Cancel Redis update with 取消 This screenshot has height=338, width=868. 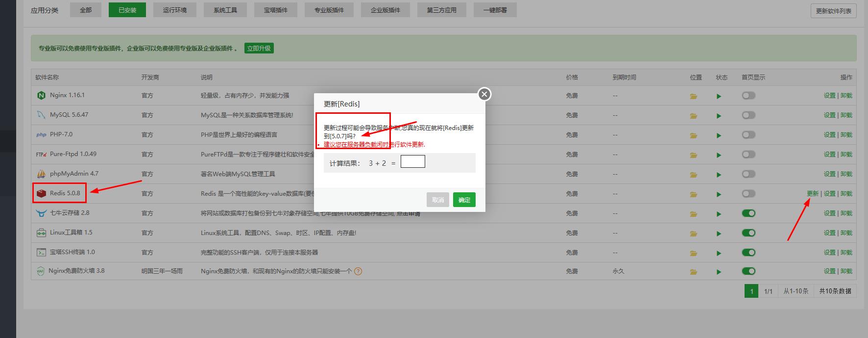coord(438,200)
